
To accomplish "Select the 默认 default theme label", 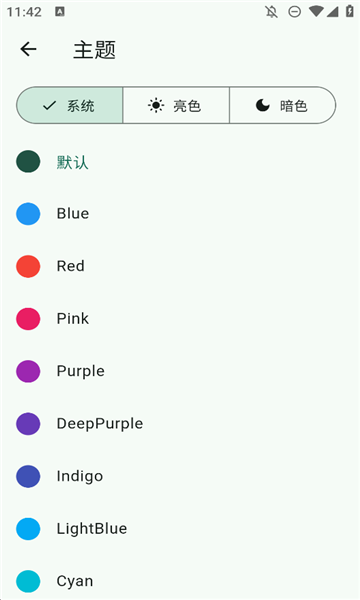I will pyautogui.click(x=73, y=162).
